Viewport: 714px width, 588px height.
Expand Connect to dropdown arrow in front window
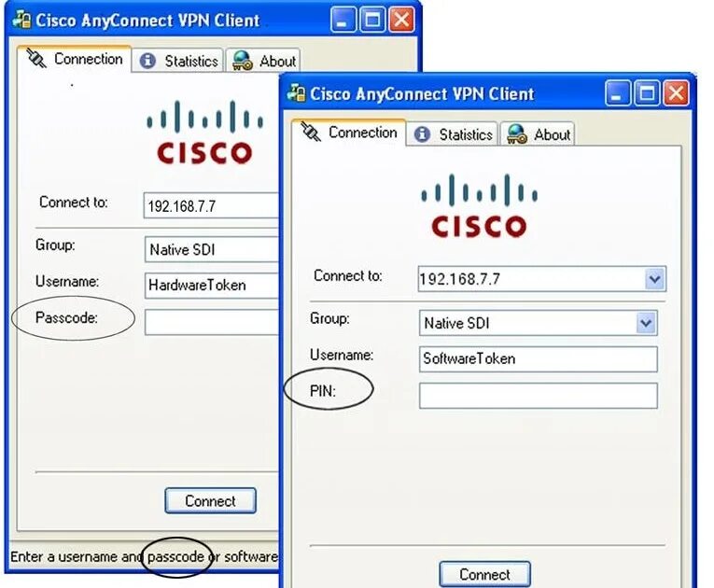655,279
